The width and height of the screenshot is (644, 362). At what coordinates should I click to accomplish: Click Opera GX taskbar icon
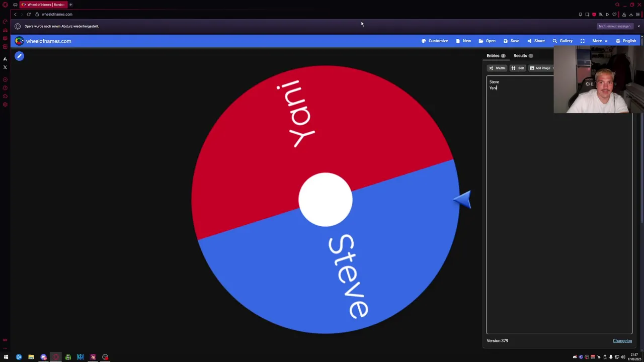(56, 357)
